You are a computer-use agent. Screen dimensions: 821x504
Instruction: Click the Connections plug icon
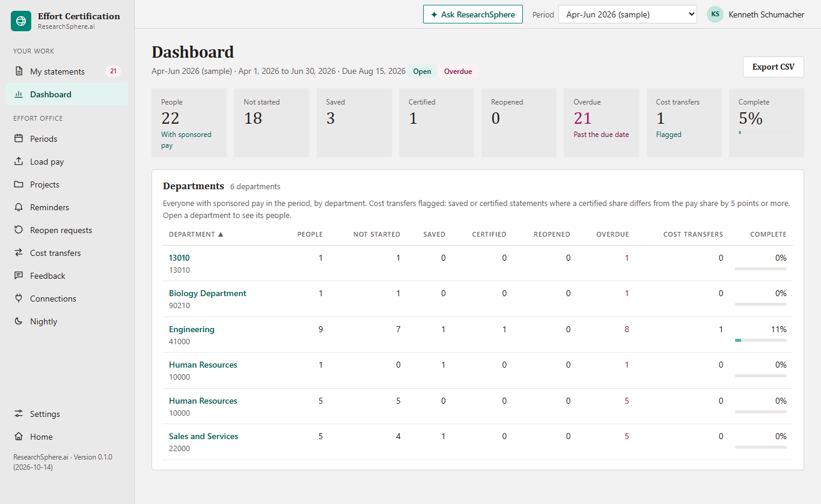pyautogui.click(x=19, y=299)
